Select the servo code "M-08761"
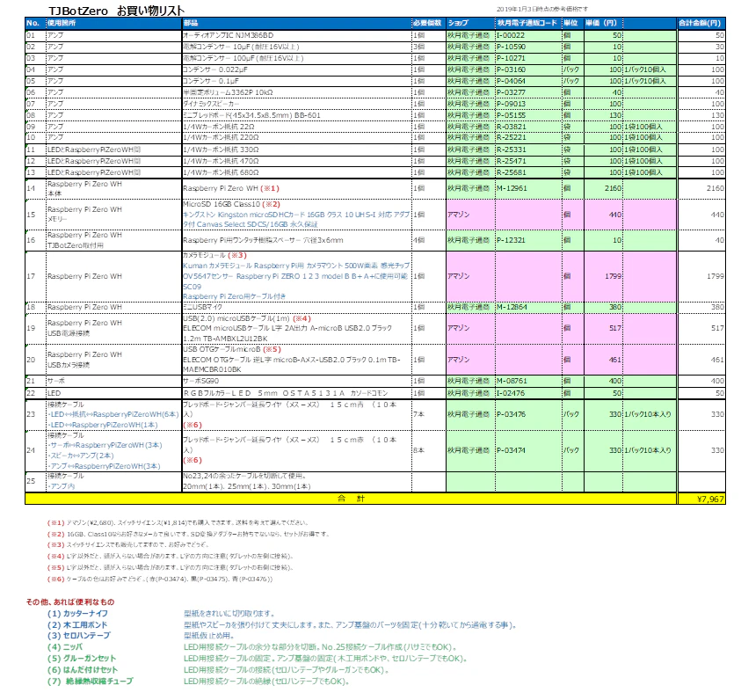 (x=512, y=381)
